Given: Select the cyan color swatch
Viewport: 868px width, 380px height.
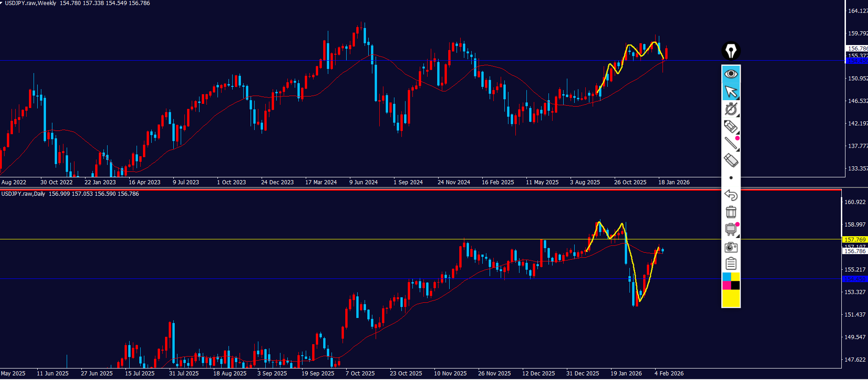Looking at the screenshot, I should [726, 277].
